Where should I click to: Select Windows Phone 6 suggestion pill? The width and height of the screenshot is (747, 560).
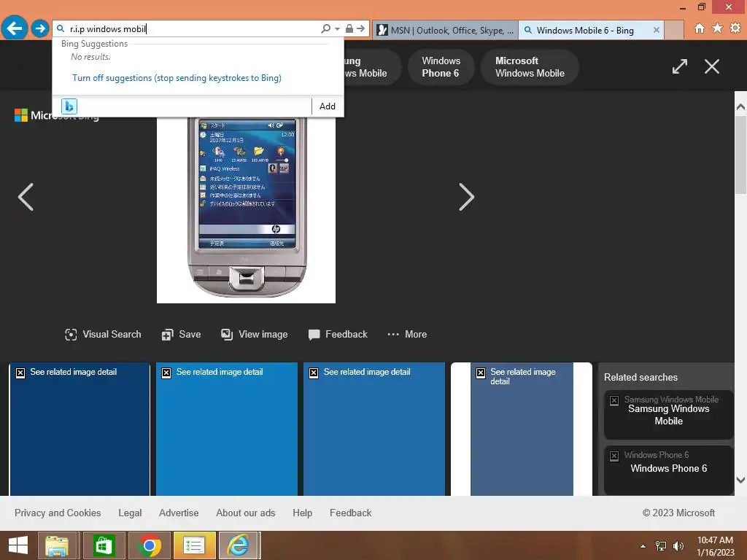click(441, 67)
